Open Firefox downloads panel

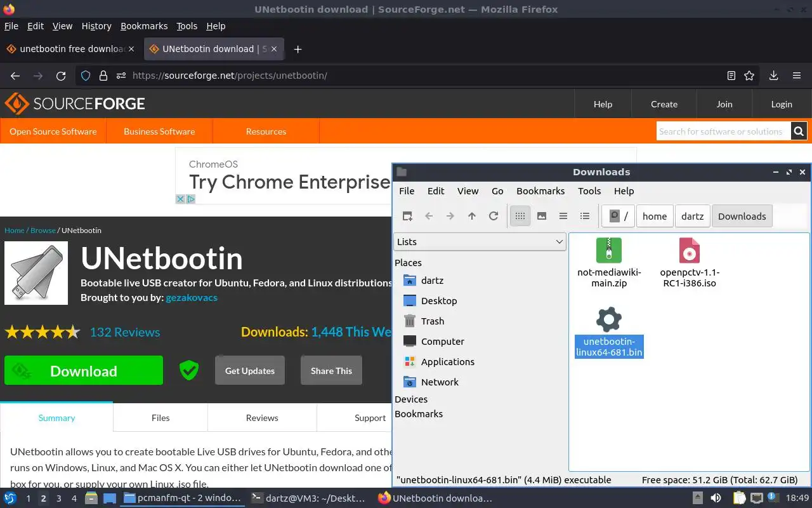(773, 76)
